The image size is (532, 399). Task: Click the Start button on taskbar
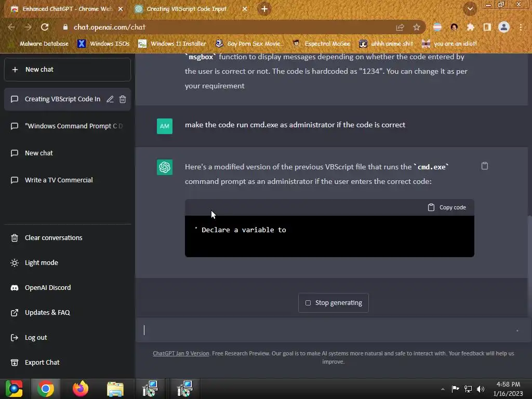[14, 389]
